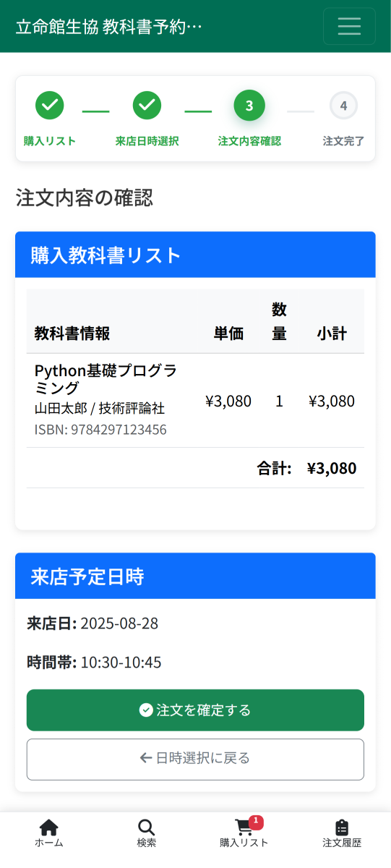Click the cart's red badge showing 1
This screenshot has width=391, height=868.
point(256,822)
